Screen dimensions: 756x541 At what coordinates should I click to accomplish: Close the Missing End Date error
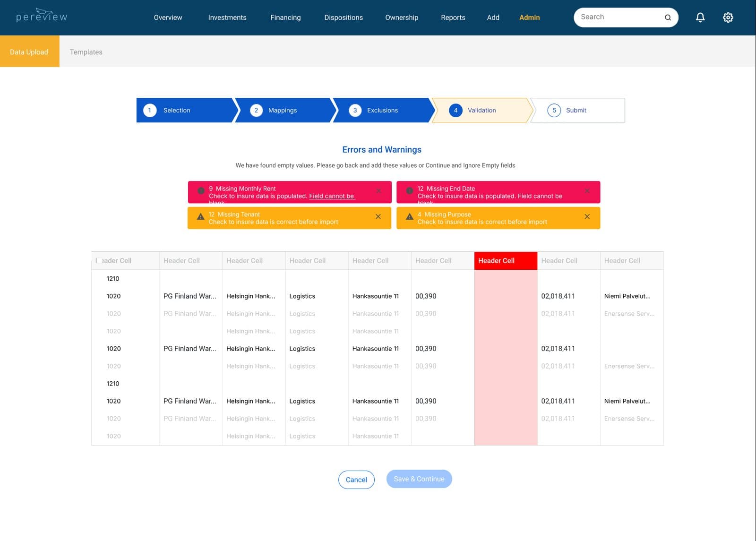[x=587, y=191]
